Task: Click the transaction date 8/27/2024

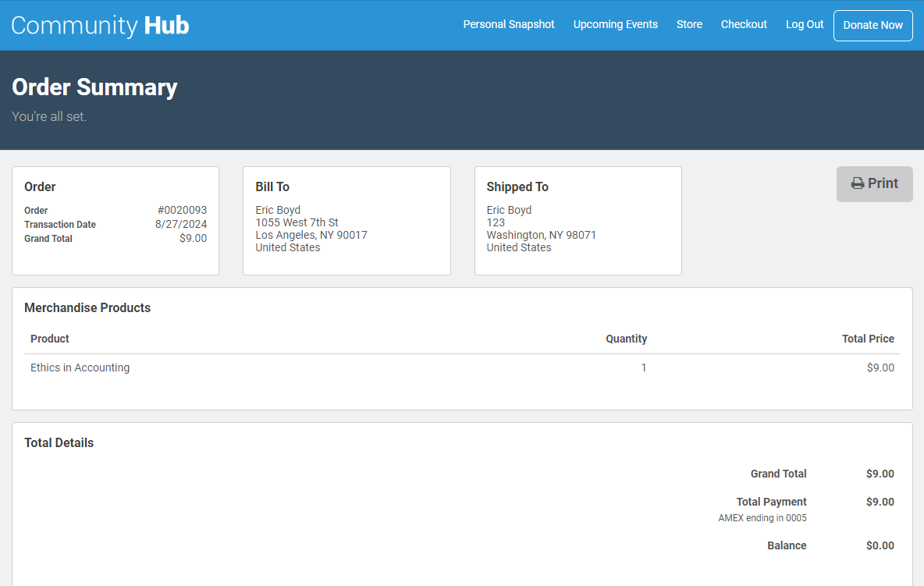Action: (x=181, y=224)
